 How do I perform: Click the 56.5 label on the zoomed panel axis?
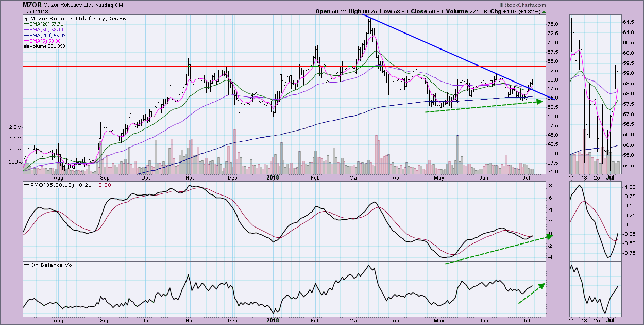[628, 124]
